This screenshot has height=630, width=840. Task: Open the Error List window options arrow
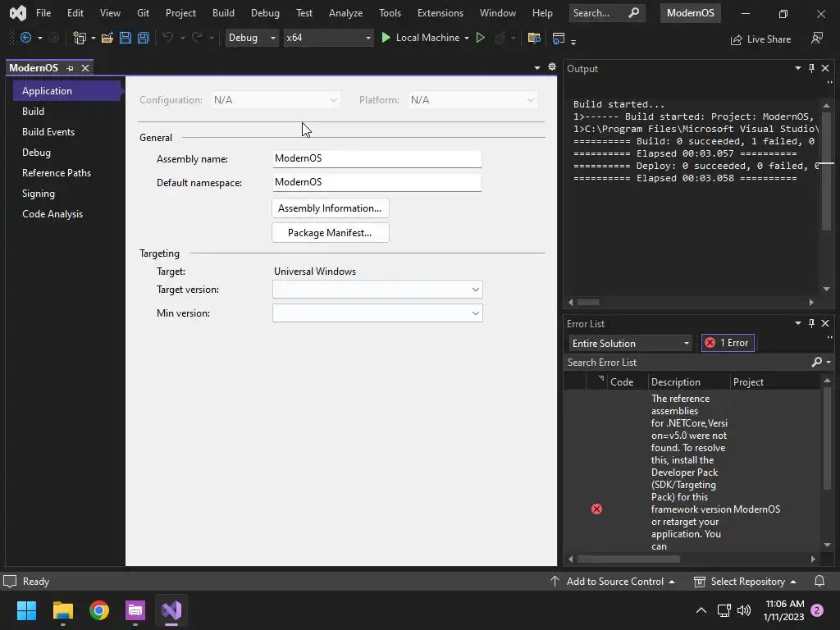click(798, 323)
